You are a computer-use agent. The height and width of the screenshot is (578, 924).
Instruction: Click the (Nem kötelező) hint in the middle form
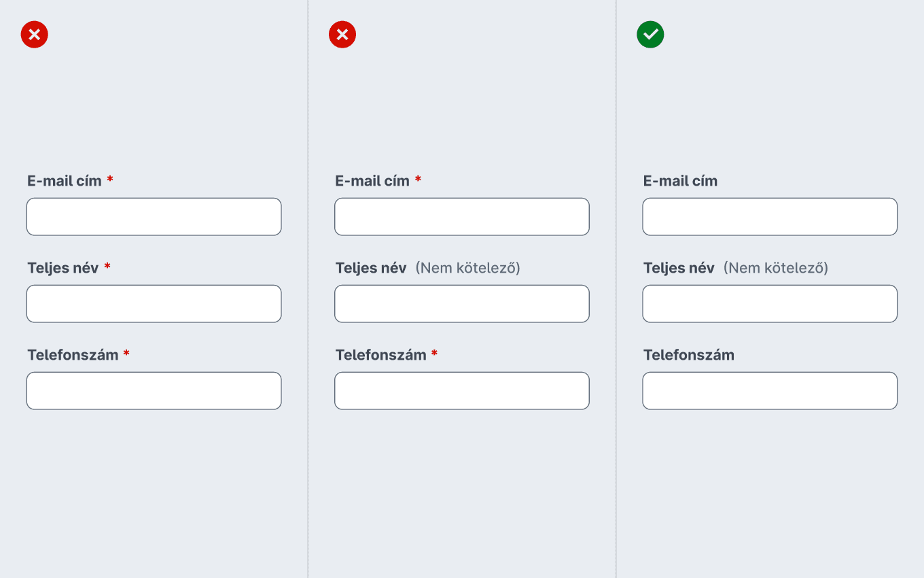(468, 268)
